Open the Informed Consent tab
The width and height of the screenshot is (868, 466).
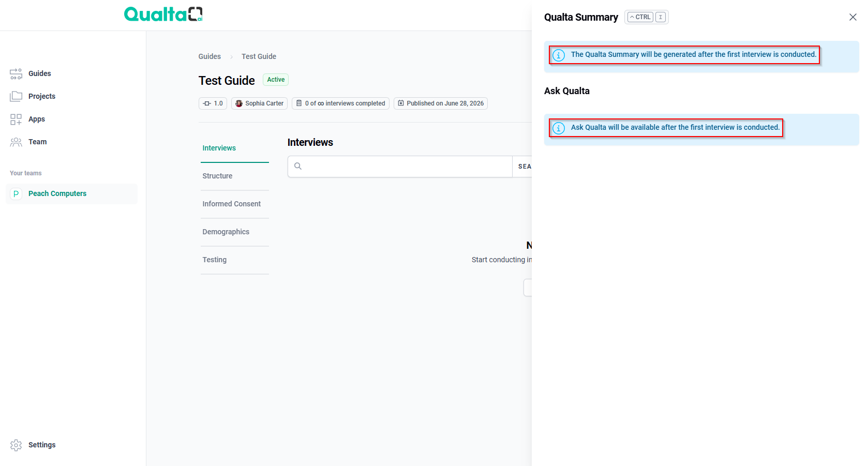[235, 204]
